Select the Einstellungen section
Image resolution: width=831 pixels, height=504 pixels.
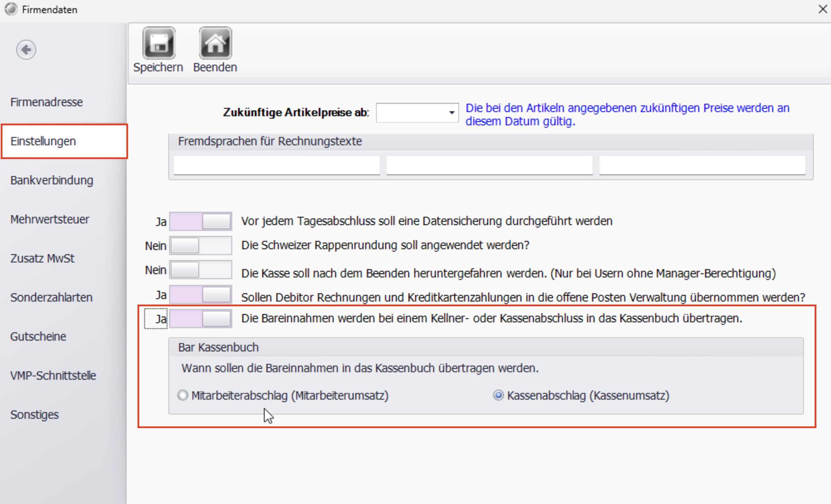pos(64,141)
